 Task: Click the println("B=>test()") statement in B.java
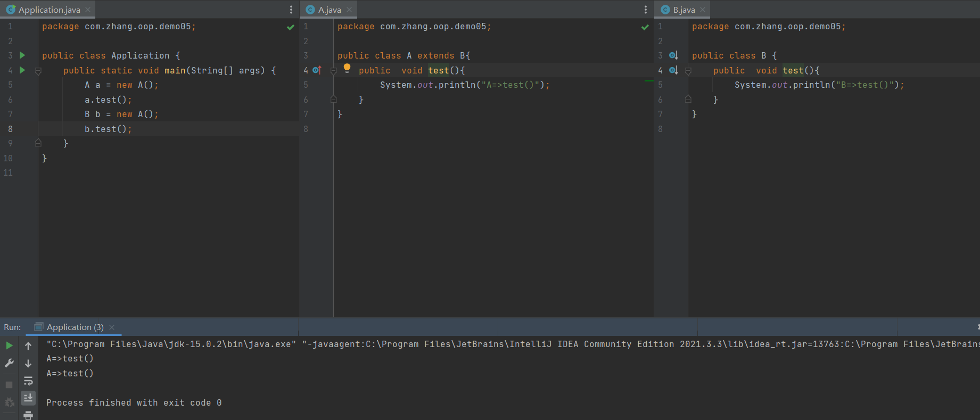coord(819,85)
